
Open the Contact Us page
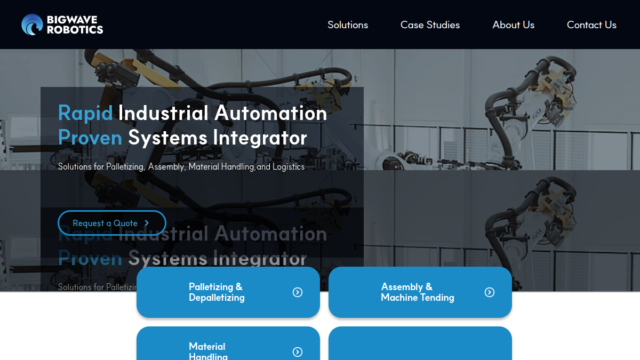tap(591, 25)
